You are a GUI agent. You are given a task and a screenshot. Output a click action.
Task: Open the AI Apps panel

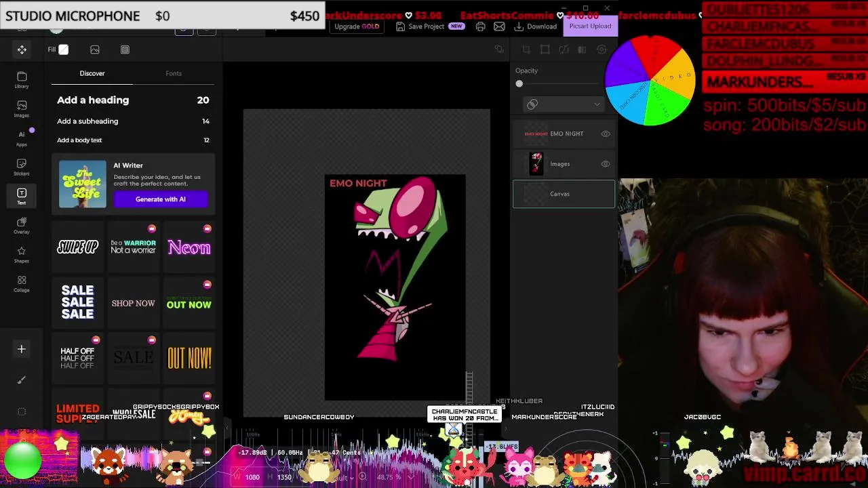click(22, 138)
